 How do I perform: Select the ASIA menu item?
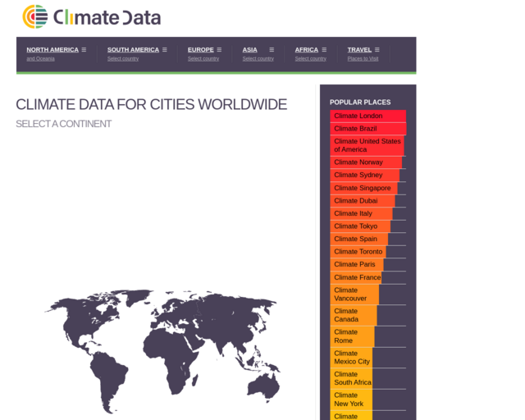(249, 49)
